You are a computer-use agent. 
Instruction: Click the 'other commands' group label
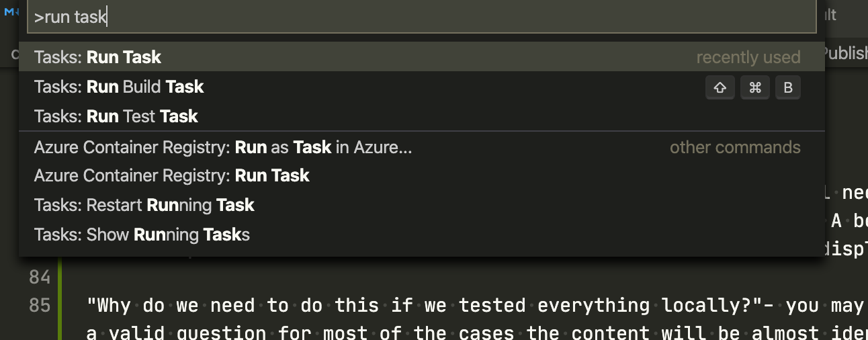(x=735, y=148)
